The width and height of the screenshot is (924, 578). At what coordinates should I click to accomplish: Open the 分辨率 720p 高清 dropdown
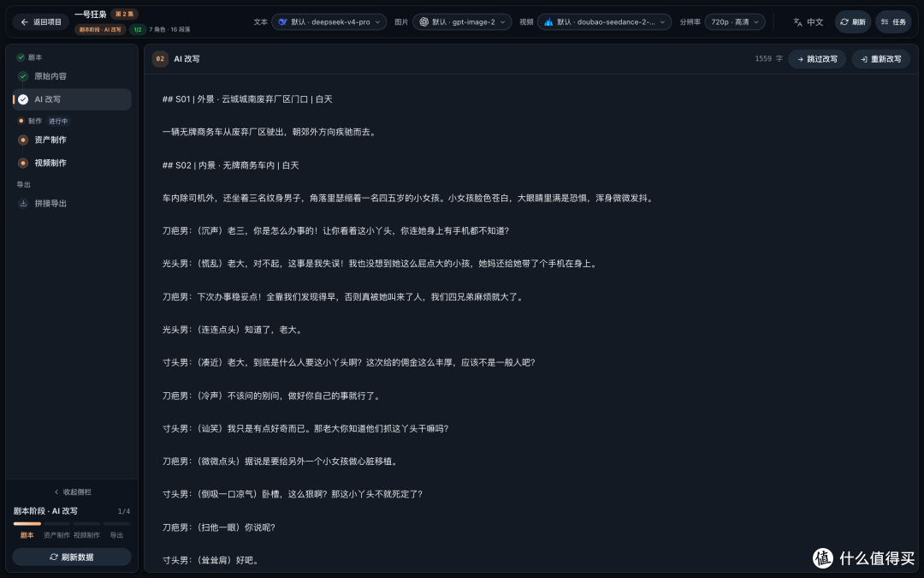(735, 21)
